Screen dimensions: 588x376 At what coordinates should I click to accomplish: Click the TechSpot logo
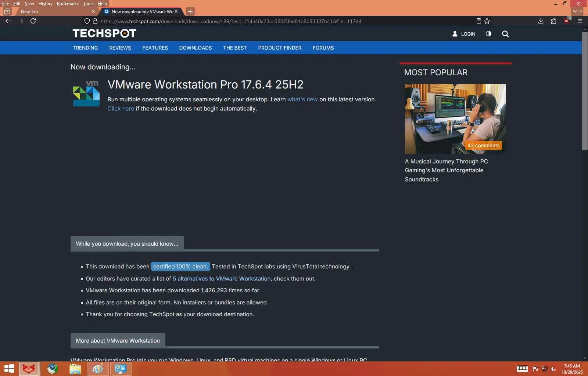pos(104,33)
